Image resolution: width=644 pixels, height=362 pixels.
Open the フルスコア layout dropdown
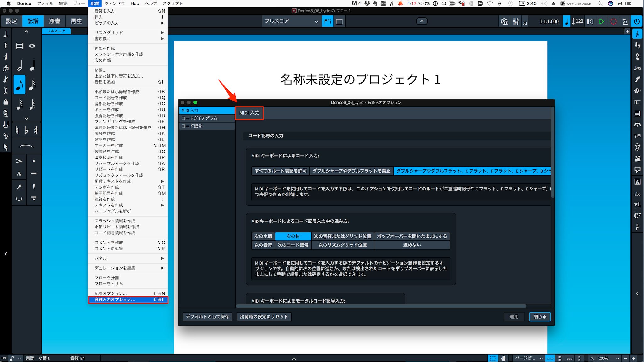pyautogui.click(x=291, y=21)
